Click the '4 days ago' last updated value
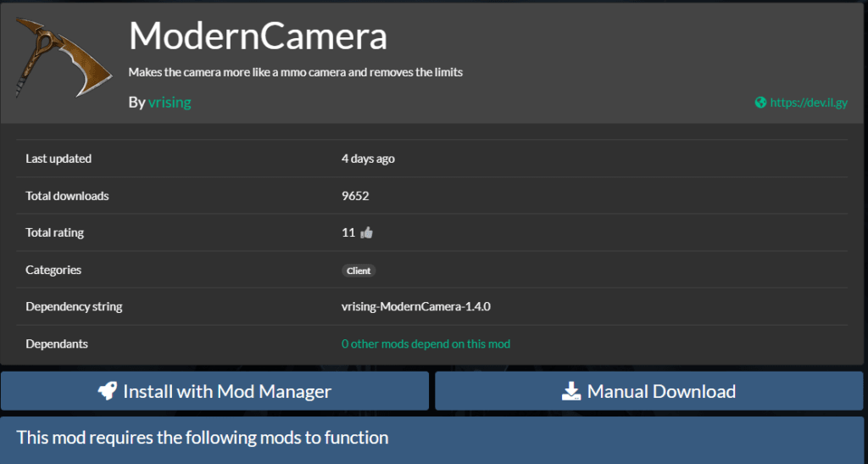Screen dimensions: 868x464 tap(368, 159)
